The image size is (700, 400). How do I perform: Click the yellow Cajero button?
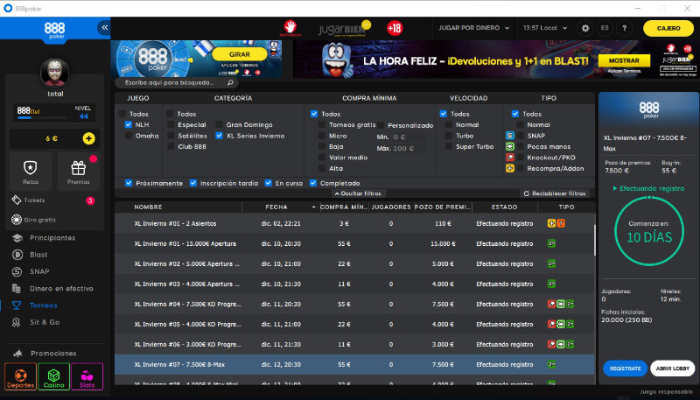click(668, 28)
